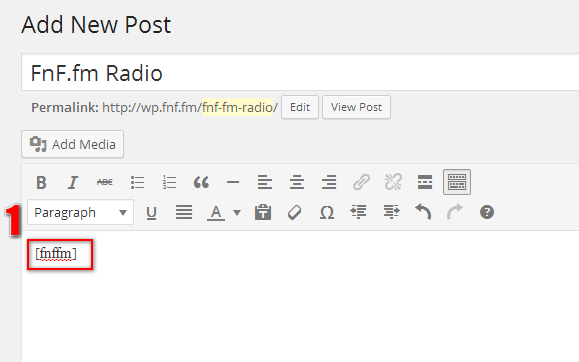
Task: Toggle italic formatting
Action: [x=73, y=182]
